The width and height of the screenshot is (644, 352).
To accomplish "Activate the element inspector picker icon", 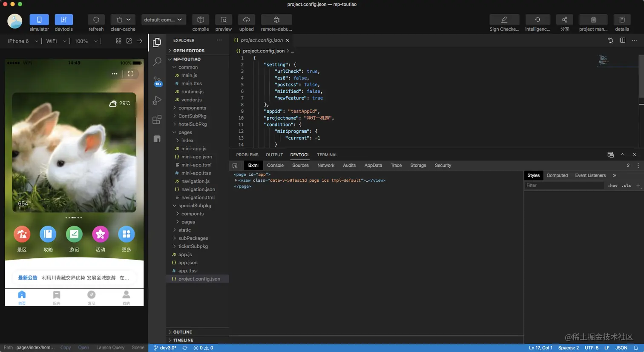I will pyautogui.click(x=235, y=166).
